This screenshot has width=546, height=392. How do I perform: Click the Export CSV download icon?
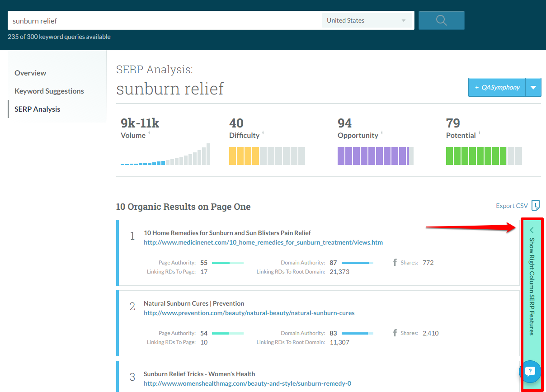click(x=536, y=205)
